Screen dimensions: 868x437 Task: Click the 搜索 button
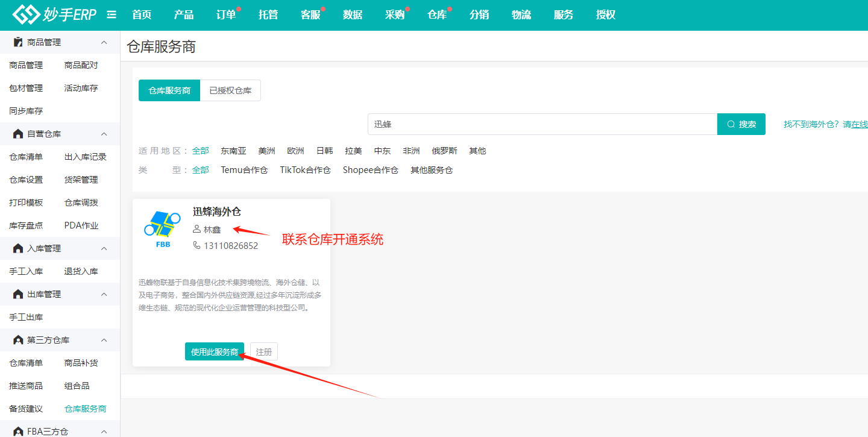pyautogui.click(x=741, y=124)
